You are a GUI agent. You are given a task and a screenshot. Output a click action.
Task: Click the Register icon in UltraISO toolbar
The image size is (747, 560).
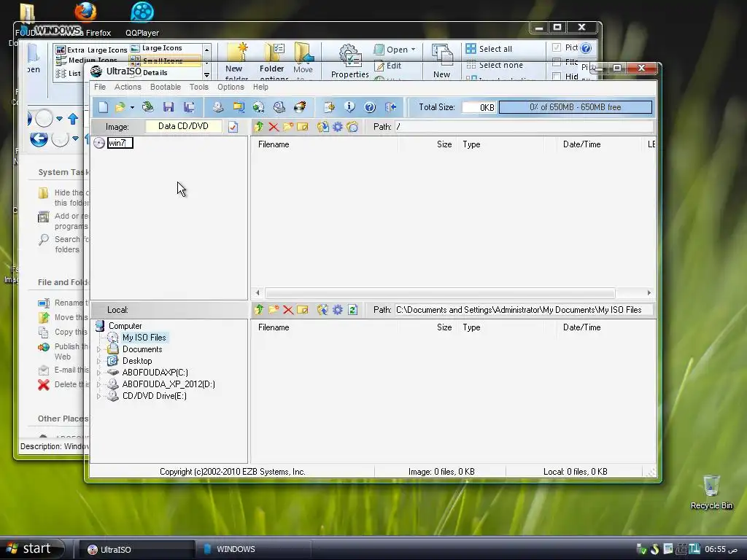[329, 107]
